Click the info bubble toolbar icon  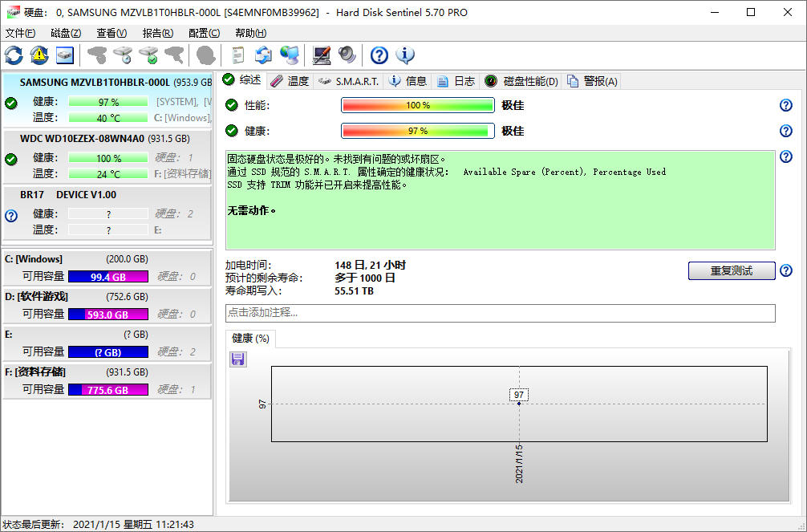[x=405, y=55]
